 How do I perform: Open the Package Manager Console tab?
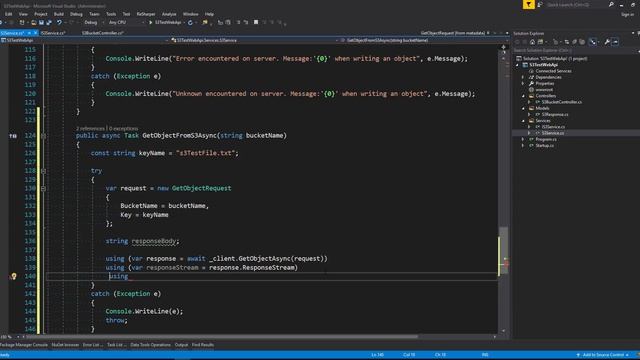pyautogui.click(x=24, y=345)
